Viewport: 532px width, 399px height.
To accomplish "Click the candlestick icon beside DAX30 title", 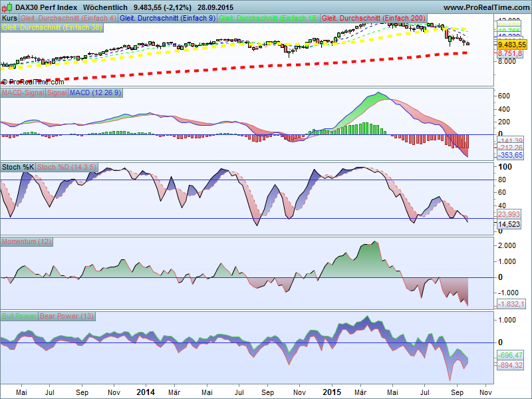I will coord(7,7).
